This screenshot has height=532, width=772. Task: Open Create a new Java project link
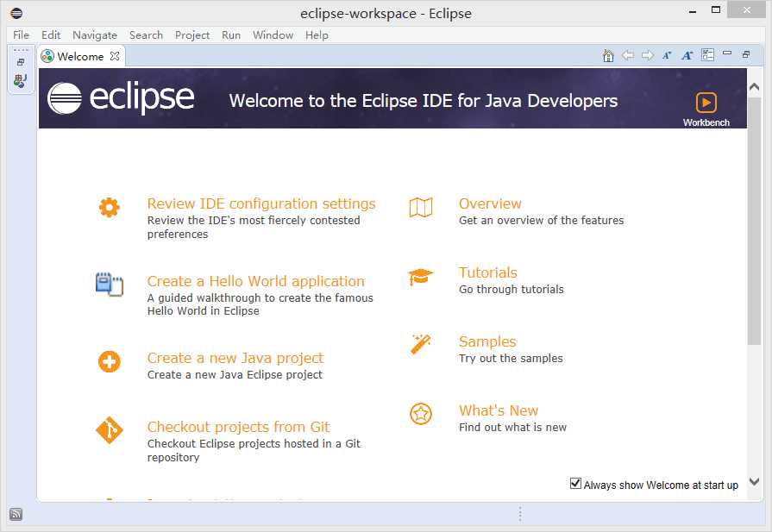(x=235, y=358)
